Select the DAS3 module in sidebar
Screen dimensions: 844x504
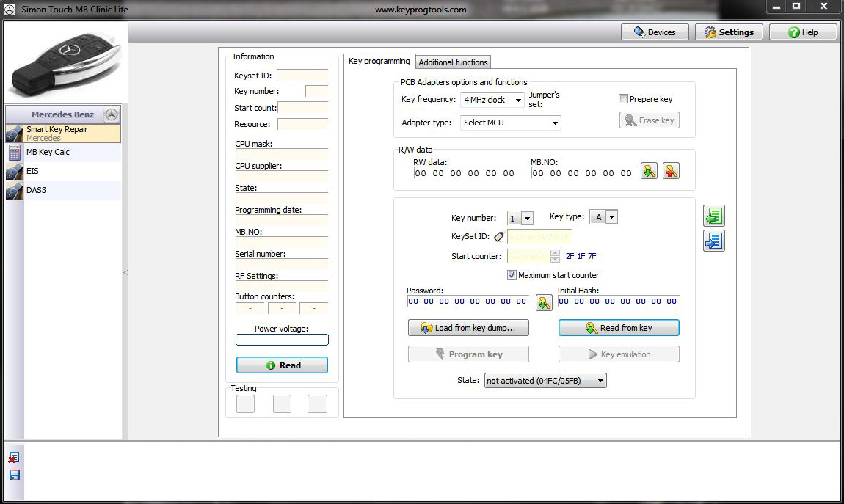pos(63,191)
